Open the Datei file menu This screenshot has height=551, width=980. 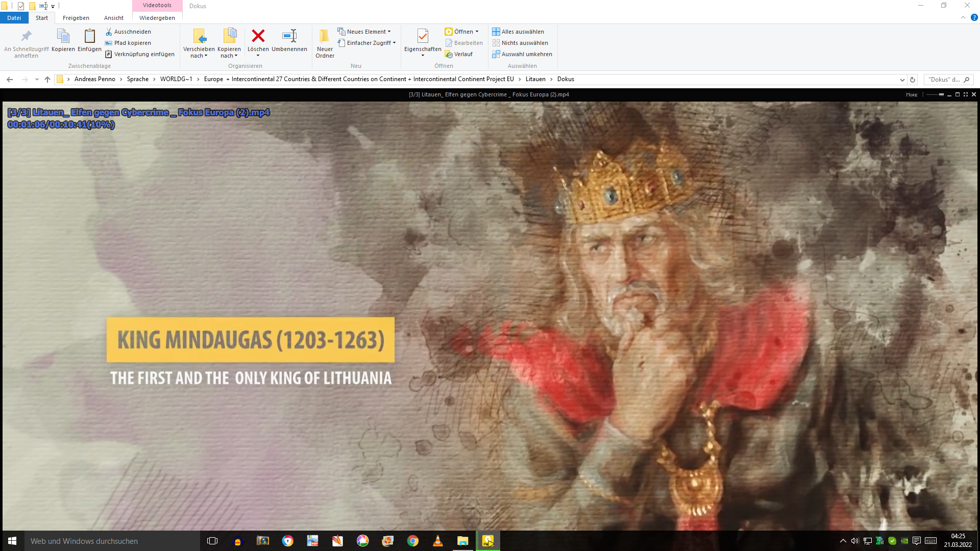pos(14,18)
